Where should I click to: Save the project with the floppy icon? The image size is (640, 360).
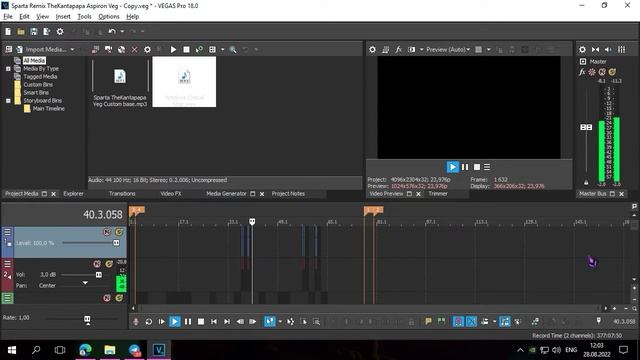34,31
